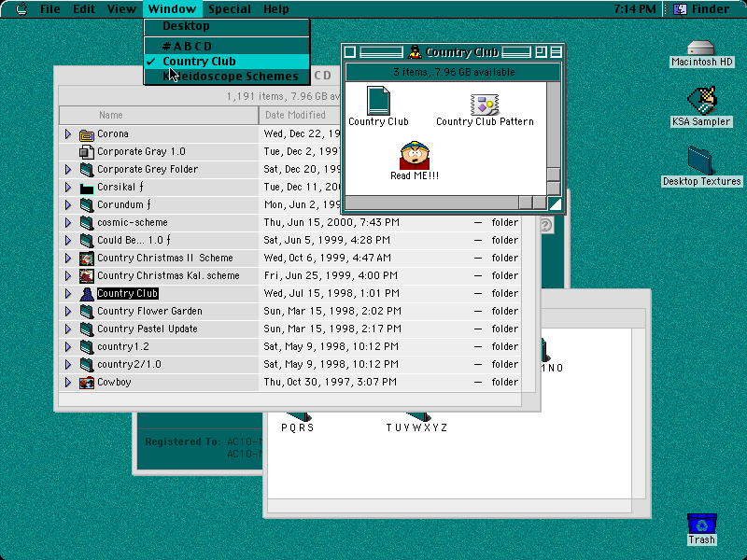Screen dimensions: 747x560
Task: Click the Corporate Grey Folder icon
Action: [x=87, y=170]
